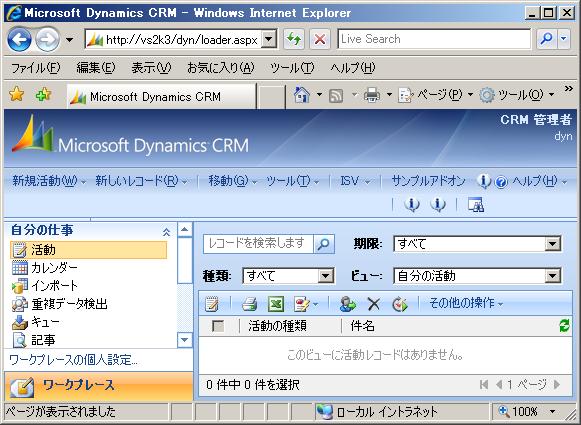581x425 pixels.
Task: Open 記事 in the sidebar
Action: 34,340
